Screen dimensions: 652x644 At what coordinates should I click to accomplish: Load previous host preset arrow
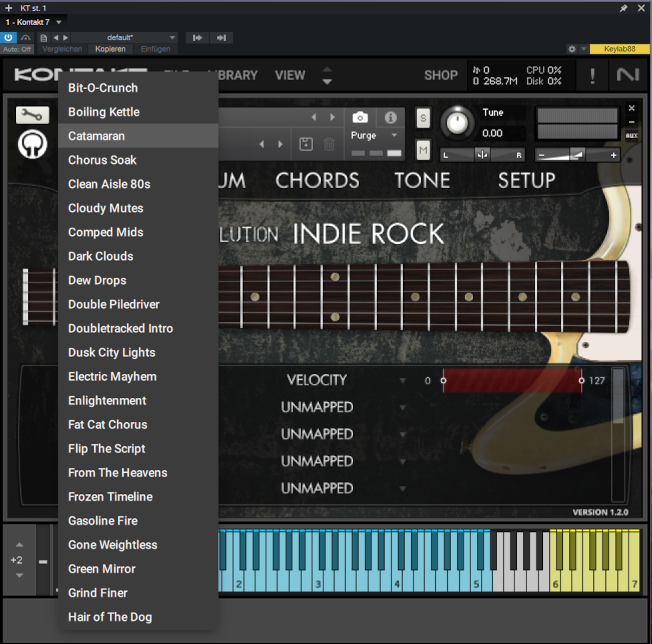(x=55, y=37)
